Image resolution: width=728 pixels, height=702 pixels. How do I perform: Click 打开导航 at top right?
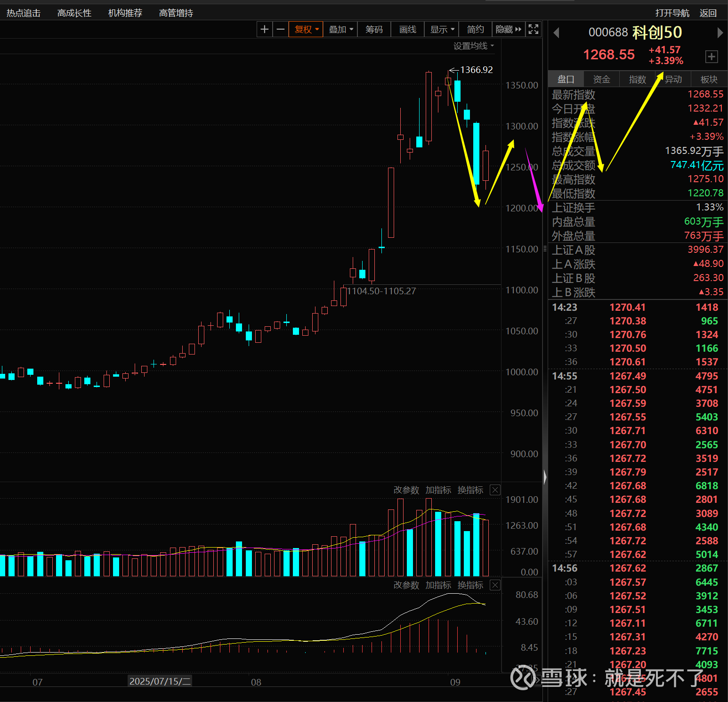click(672, 13)
